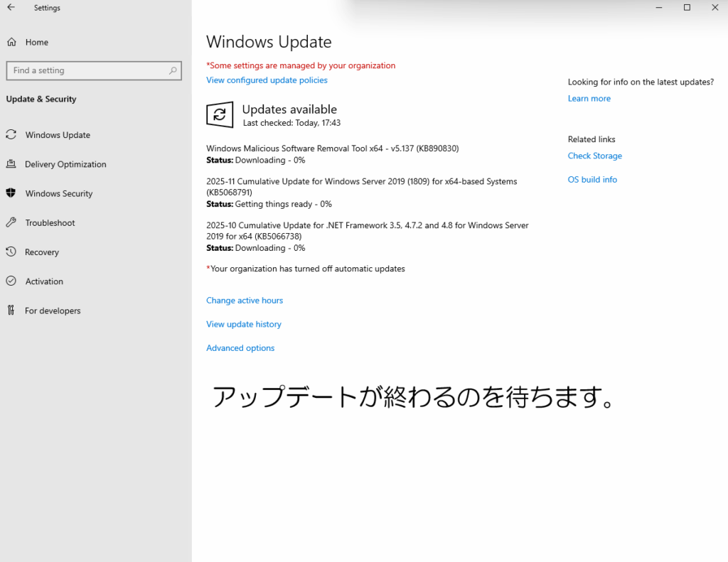Click the Activation checkmark icon
The image size is (728, 562).
coord(11,281)
